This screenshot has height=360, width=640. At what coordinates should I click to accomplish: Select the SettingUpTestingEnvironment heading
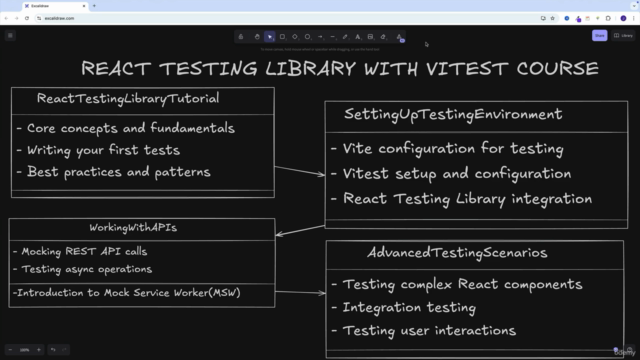pos(453,115)
